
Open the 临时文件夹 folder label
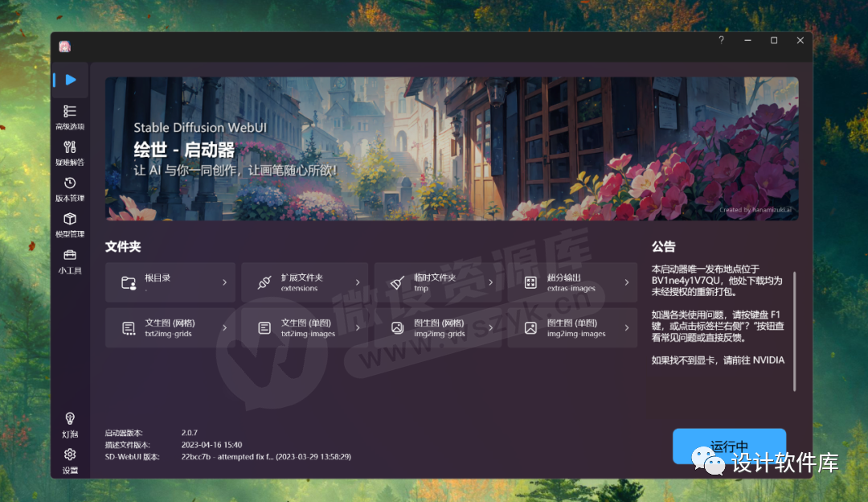click(x=435, y=277)
